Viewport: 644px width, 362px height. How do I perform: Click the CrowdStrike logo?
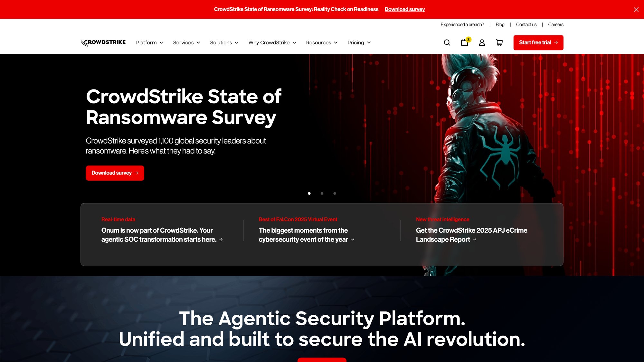103,42
